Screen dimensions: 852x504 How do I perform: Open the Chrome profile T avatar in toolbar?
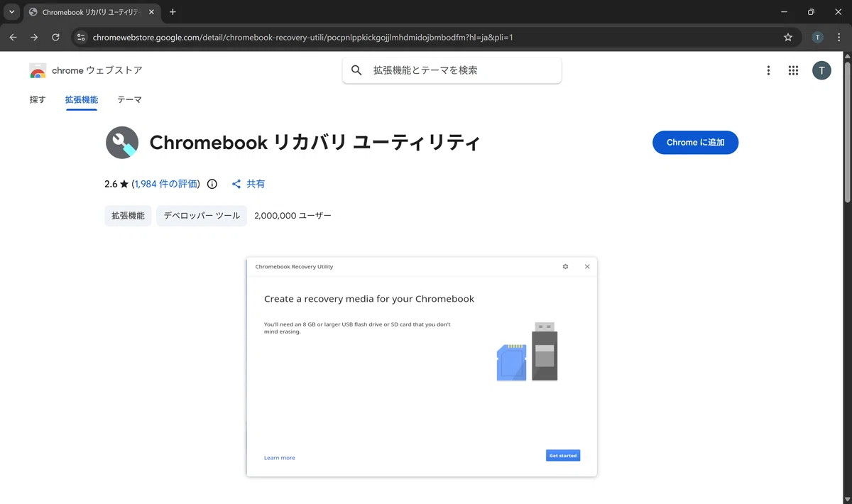click(817, 38)
